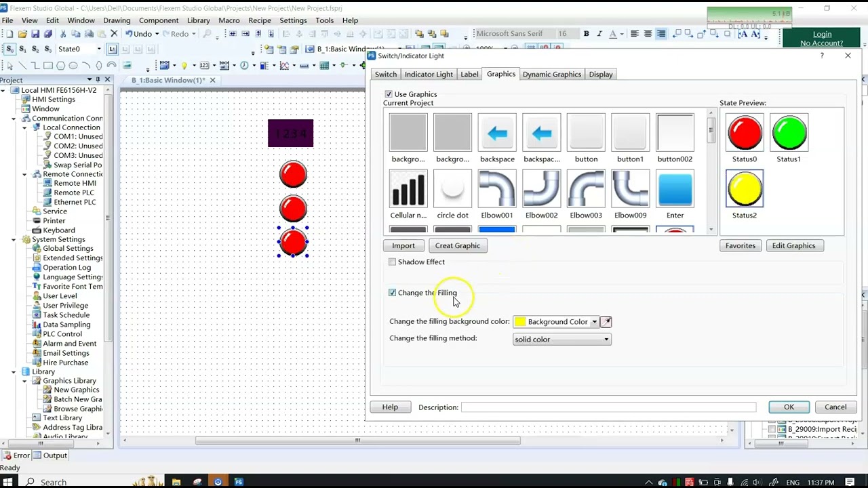Uncheck the Change the Filling checkbox

393,293
